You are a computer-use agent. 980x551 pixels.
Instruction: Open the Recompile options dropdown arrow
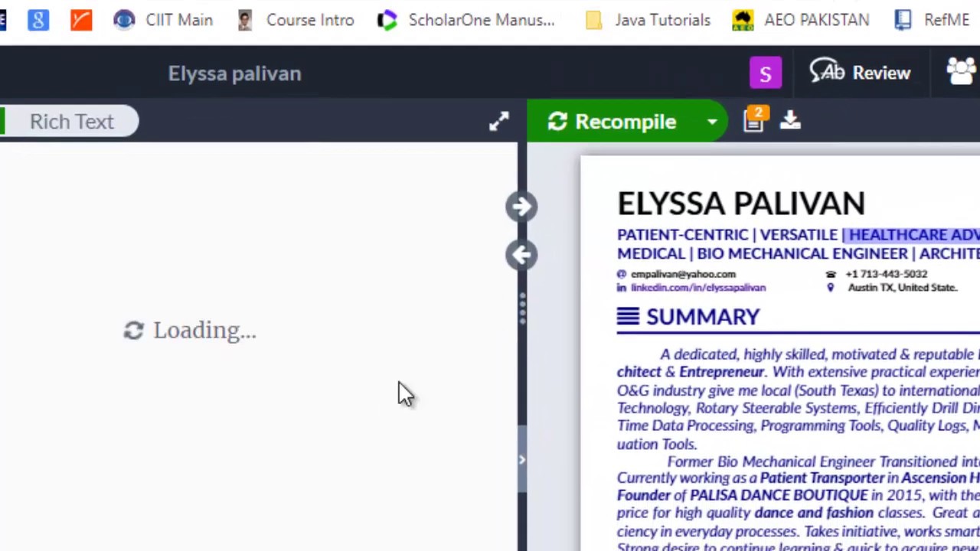[x=712, y=122]
